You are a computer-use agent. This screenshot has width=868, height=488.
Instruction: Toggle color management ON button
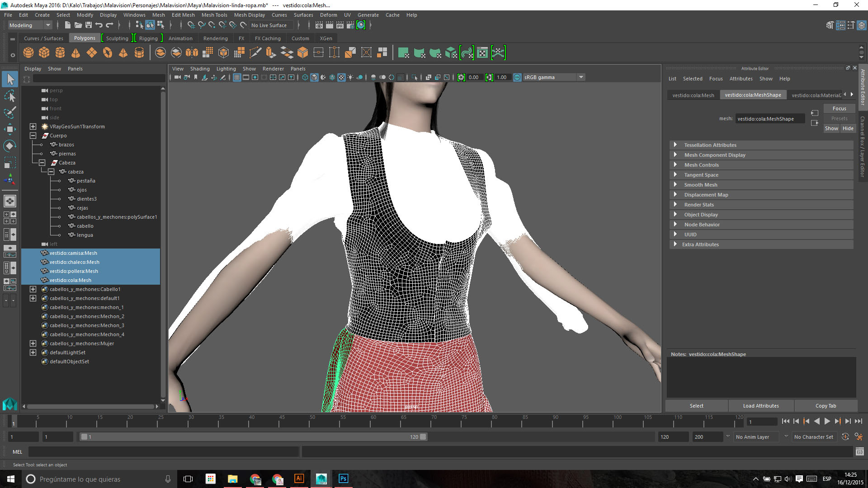517,77
